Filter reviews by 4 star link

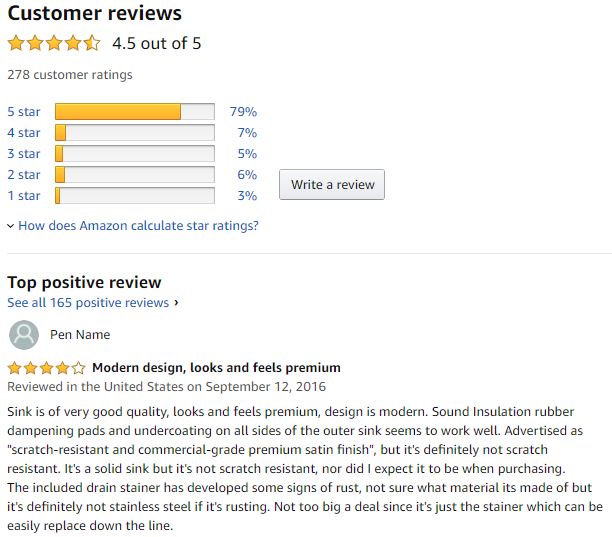[x=24, y=133]
